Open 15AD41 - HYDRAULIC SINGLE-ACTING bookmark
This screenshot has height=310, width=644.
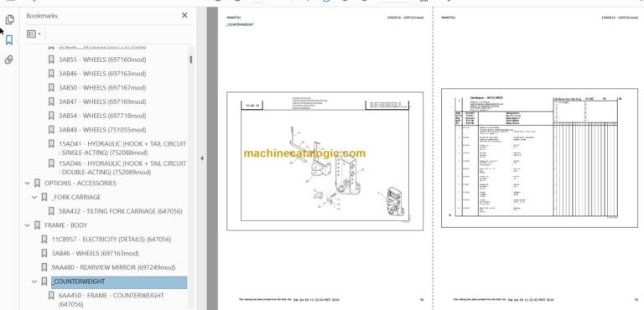pyautogui.click(x=122, y=148)
